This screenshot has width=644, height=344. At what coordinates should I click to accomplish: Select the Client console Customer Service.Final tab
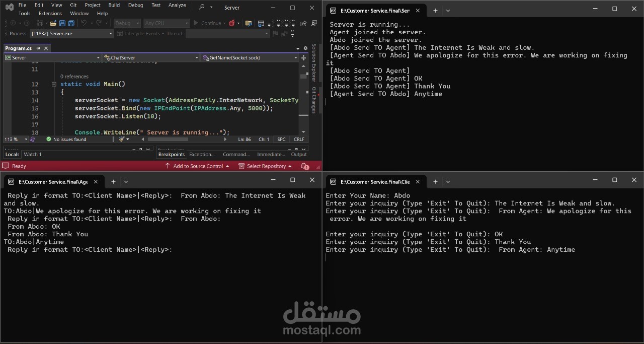(x=376, y=181)
